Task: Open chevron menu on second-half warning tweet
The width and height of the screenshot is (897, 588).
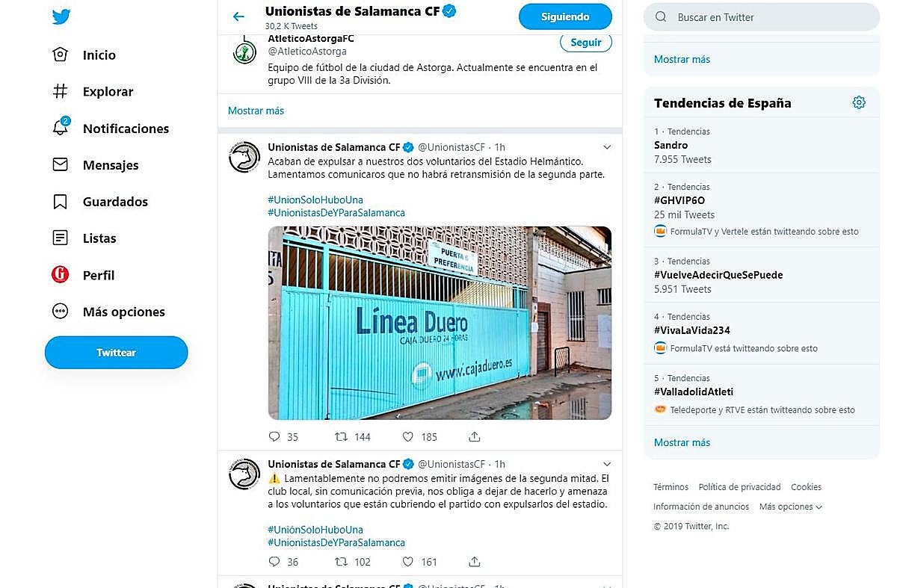Action: (607, 464)
